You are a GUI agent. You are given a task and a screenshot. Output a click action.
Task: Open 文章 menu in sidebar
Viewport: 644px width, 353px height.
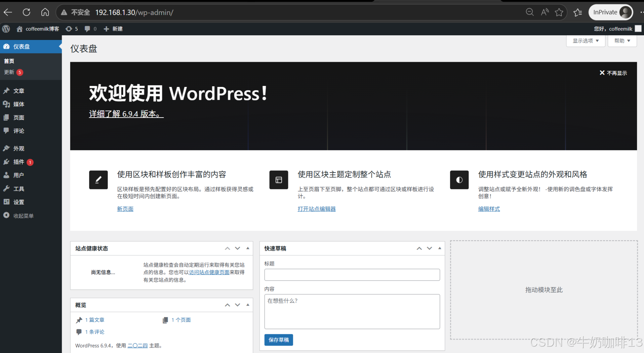coord(31,91)
